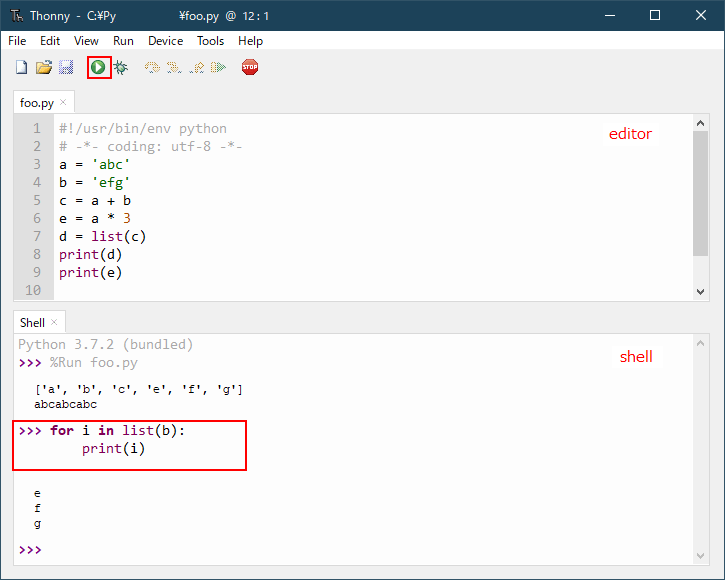Click the shell output letter 'f'
The width and height of the screenshot is (725, 580).
coord(37,508)
